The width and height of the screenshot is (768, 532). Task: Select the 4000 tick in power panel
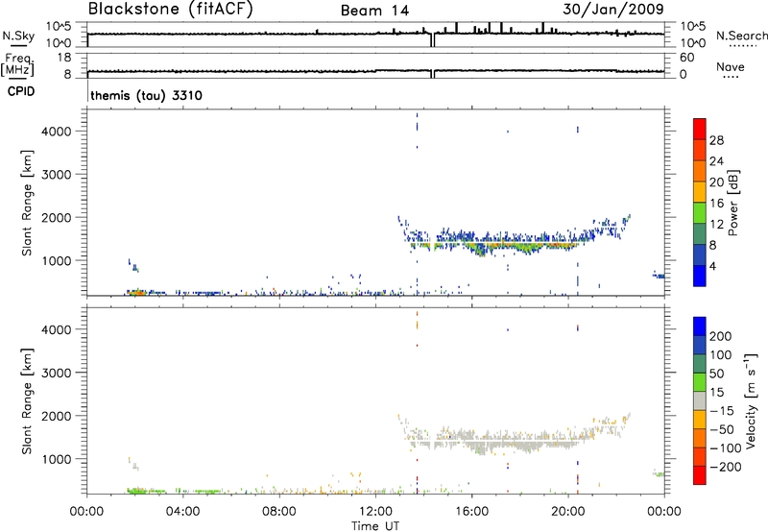point(56,132)
